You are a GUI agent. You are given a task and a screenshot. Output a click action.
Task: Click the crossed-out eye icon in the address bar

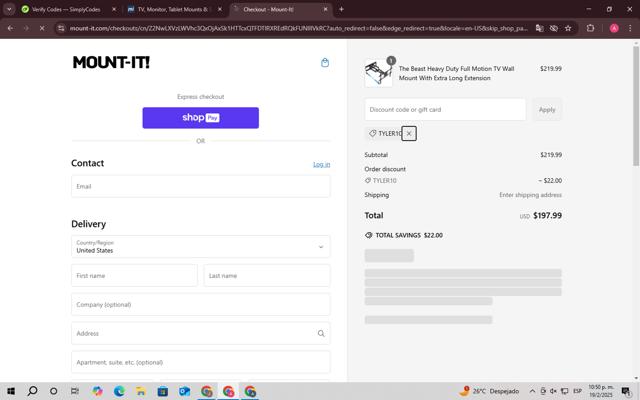[x=553, y=28]
